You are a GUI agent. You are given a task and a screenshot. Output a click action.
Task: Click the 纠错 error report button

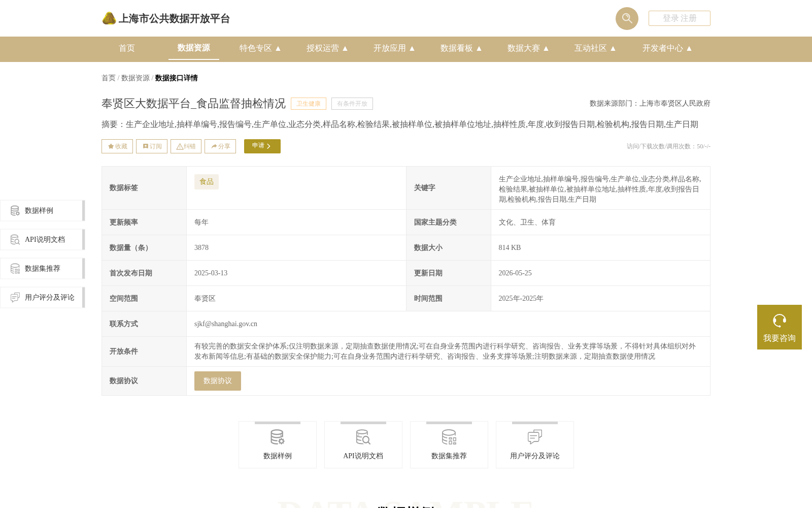[186, 146]
